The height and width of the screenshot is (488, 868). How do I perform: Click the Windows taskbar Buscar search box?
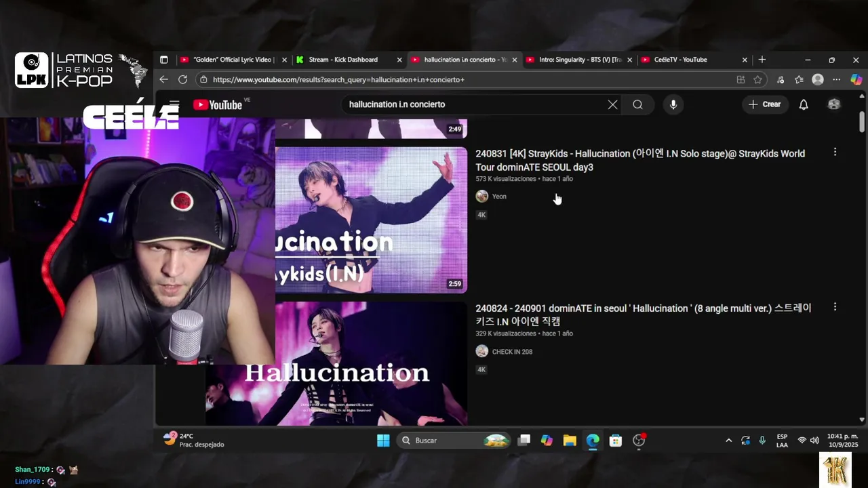point(454,441)
